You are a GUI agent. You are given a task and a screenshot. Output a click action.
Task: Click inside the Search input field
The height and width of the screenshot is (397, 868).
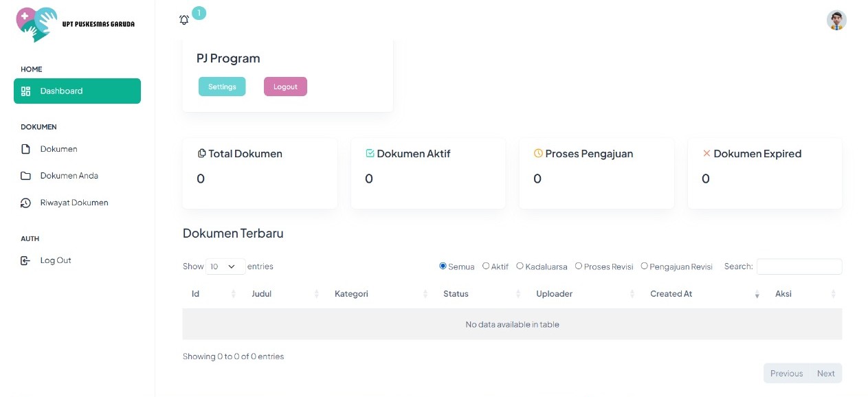[x=799, y=266]
